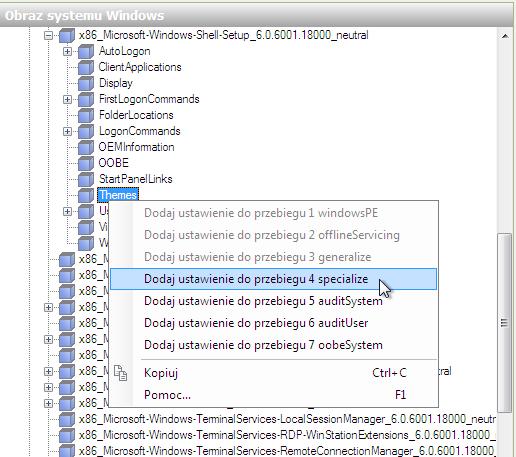Click the FolderLocations cube icon
This screenshot has width=516, height=457.
point(86,115)
